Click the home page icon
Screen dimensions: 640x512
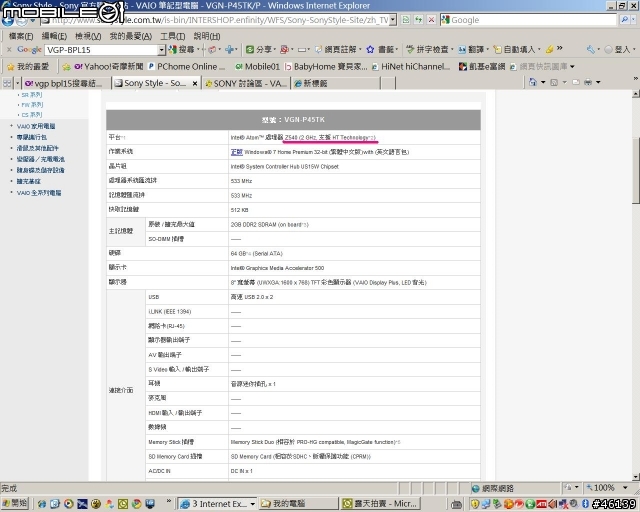(533, 82)
